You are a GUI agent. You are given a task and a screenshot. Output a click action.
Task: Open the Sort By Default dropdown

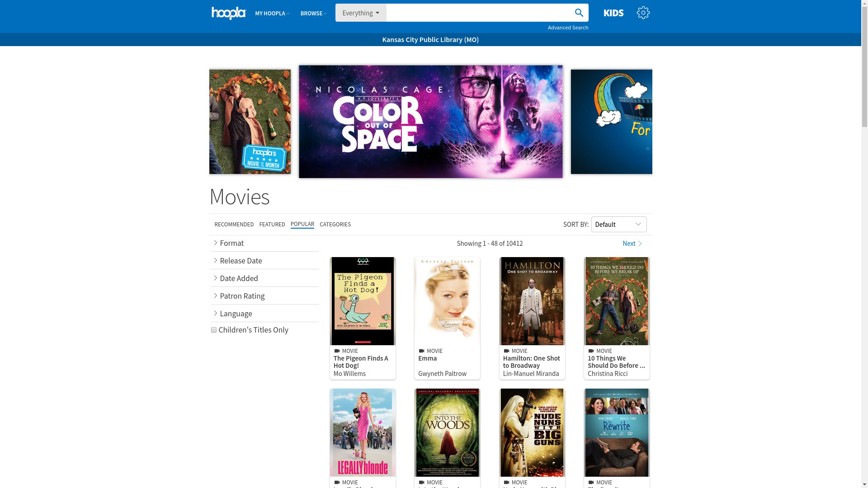click(x=618, y=225)
